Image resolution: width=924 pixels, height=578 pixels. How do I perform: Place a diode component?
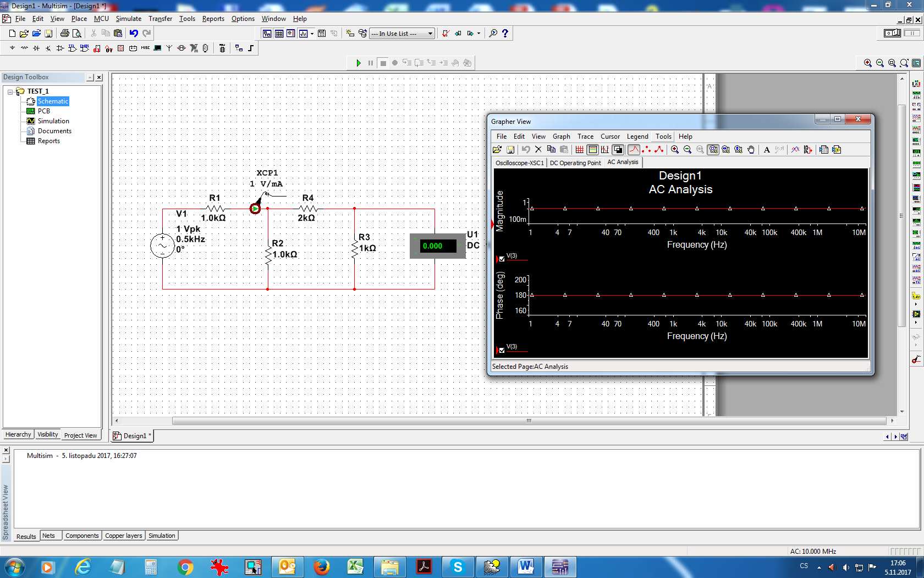tap(36, 48)
